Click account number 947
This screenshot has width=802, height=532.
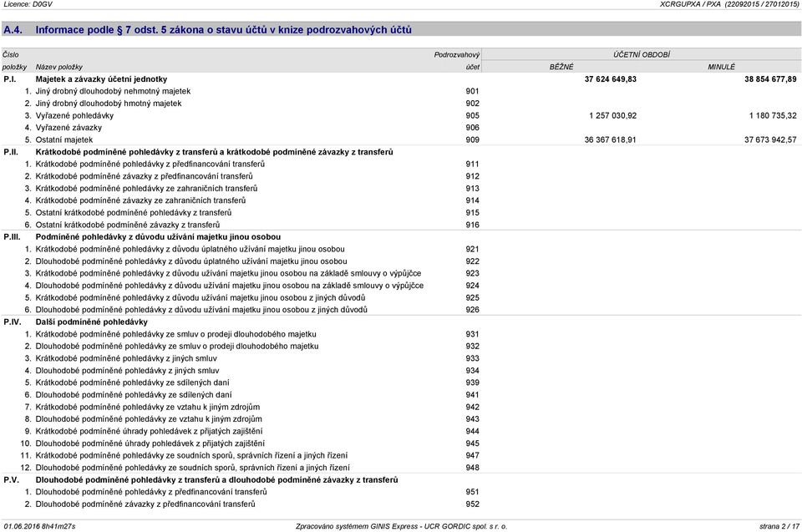tap(472, 456)
